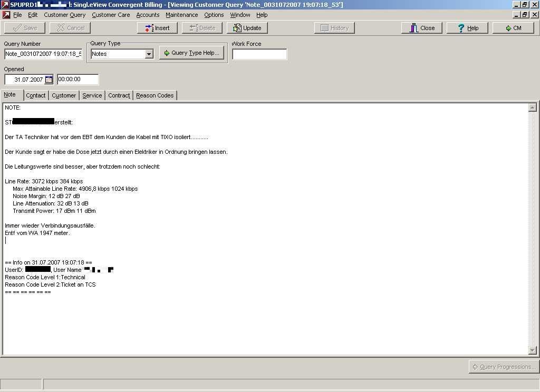
Task: Click the note scrollbar down arrow
Action: pyautogui.click(x=533, y=350)
